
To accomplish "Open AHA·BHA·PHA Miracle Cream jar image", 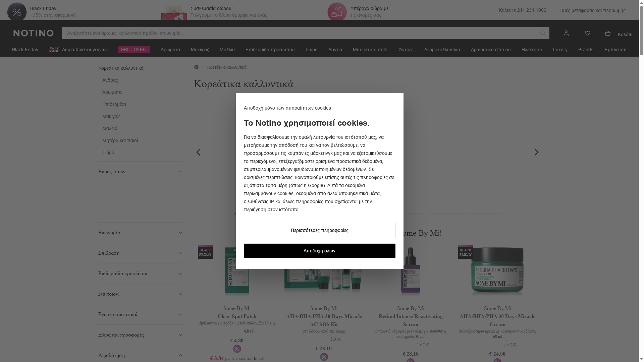I will 497,271.
